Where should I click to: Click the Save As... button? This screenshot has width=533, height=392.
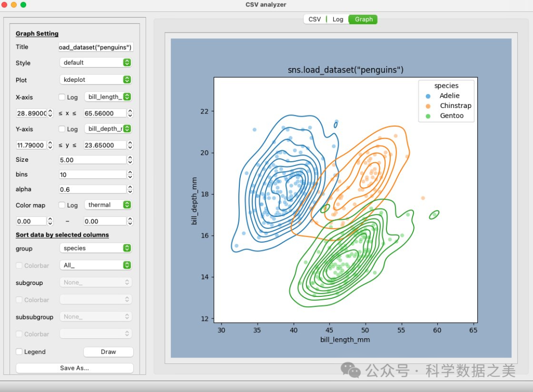click(x=75, y=368)
